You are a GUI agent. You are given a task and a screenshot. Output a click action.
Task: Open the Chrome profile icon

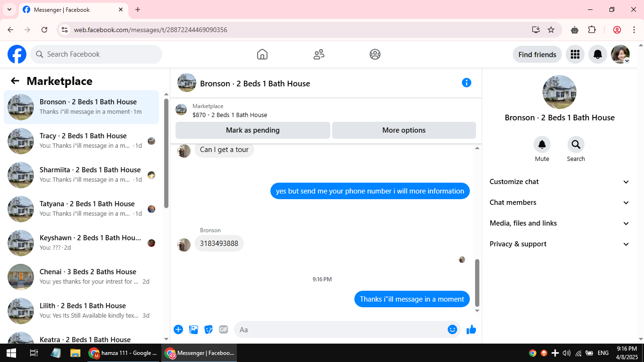pyautogui.click(x=617, y=30)
